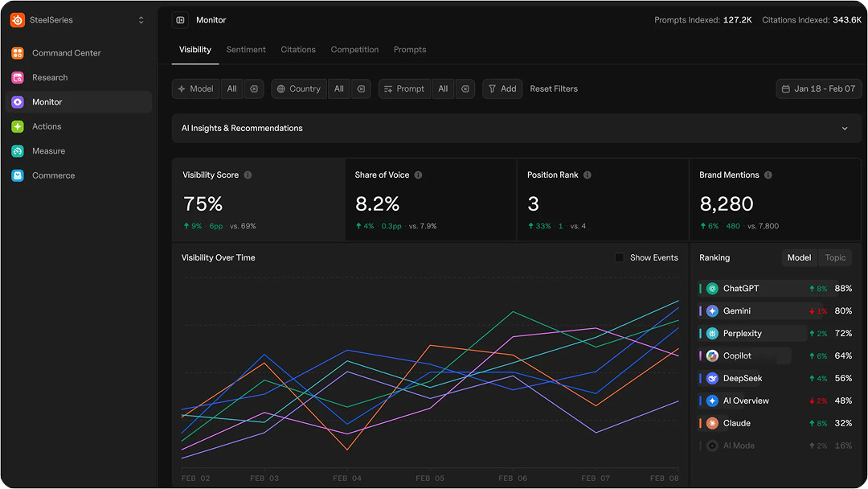This screenshot has width=868, height=489.
Task: Click the AI Mode icon in Ranking
Action: pyautogui.click(x=712, y=446)
